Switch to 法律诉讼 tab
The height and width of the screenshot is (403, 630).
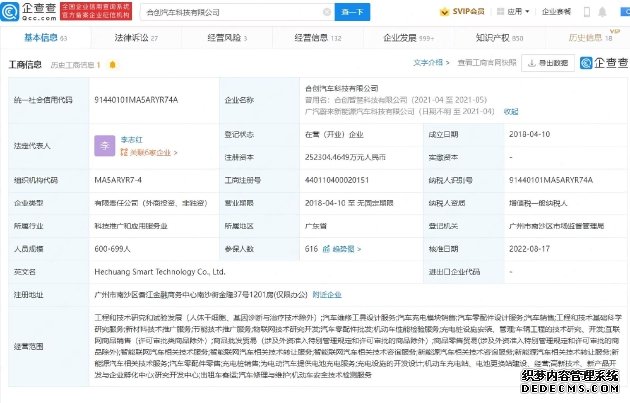click(136, 38)
